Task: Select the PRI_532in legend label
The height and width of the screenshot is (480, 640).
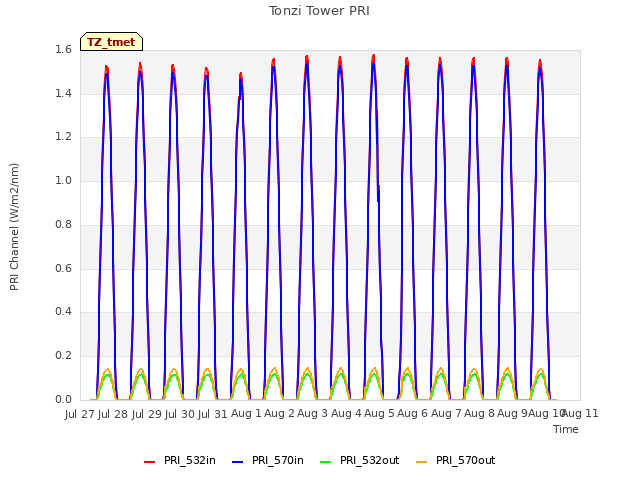Action: (190, 460)
